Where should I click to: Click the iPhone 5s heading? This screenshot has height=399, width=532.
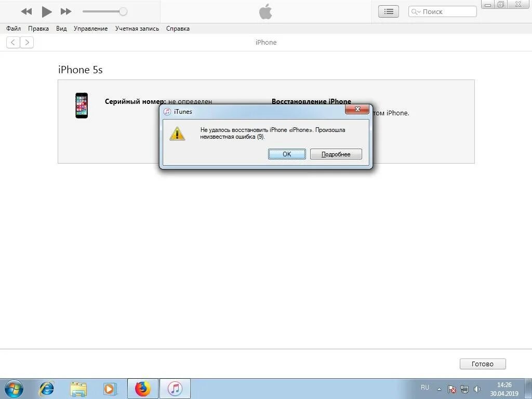81,70
